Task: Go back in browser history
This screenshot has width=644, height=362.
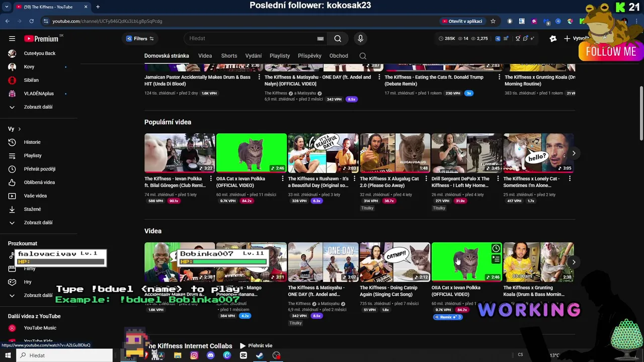Action: (x=7, y=21)
